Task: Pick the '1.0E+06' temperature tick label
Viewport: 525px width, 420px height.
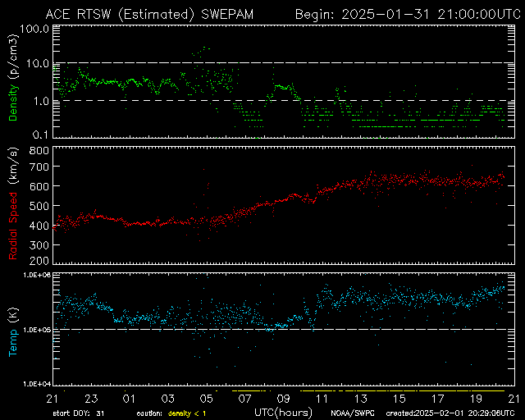Action: 37,275
